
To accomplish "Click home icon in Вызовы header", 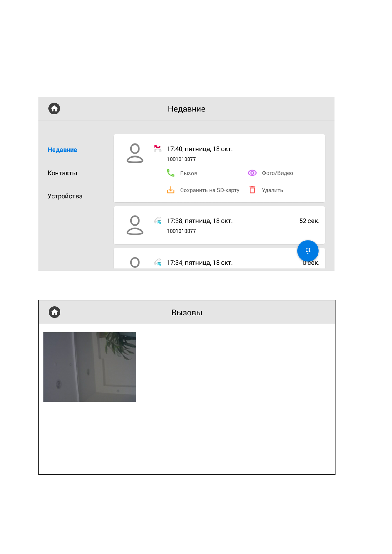I will (55, 312).
